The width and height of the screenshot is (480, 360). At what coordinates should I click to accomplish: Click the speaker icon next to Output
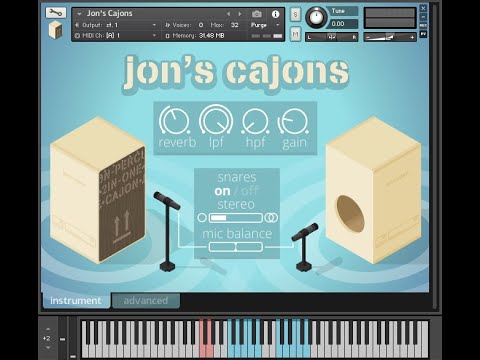[x=77, y=25]
